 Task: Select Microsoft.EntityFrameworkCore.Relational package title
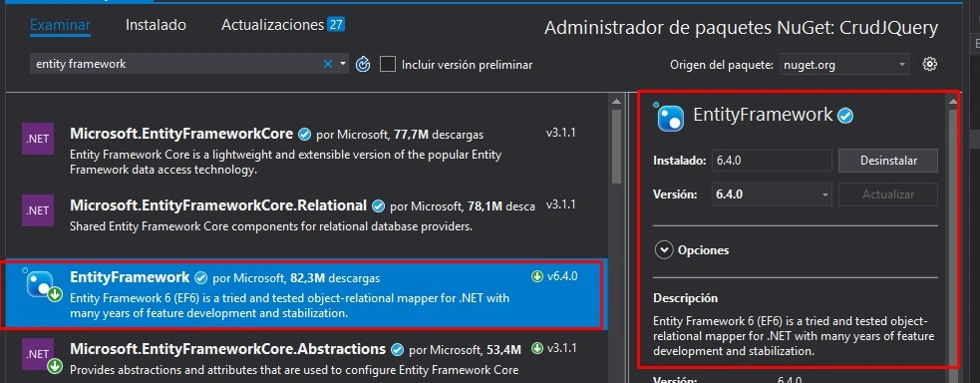pyautogui.click(x=218, y=204)
